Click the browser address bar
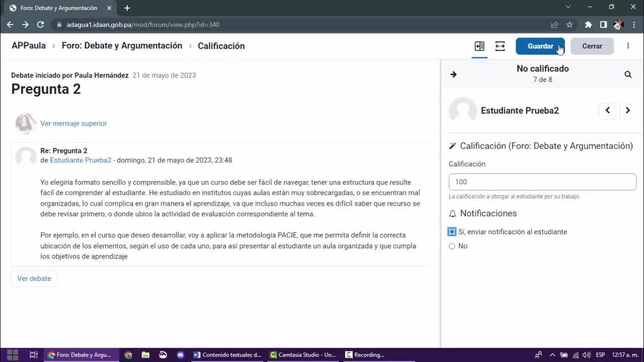This screenshot has width=644, height=362. [302, 25]
